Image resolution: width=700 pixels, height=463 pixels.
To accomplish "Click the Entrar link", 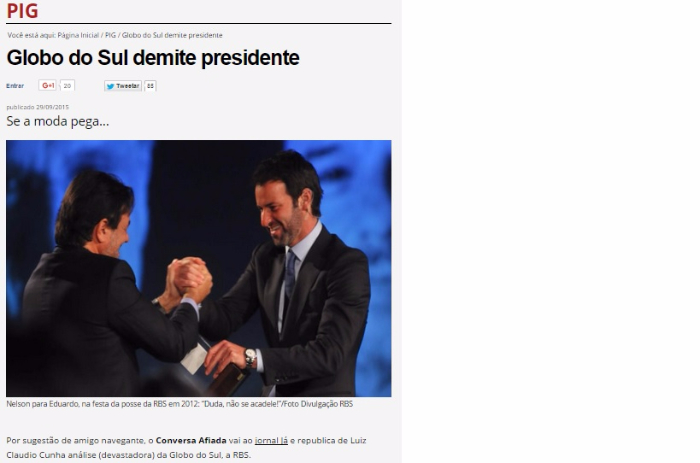I will click(15, 86).
